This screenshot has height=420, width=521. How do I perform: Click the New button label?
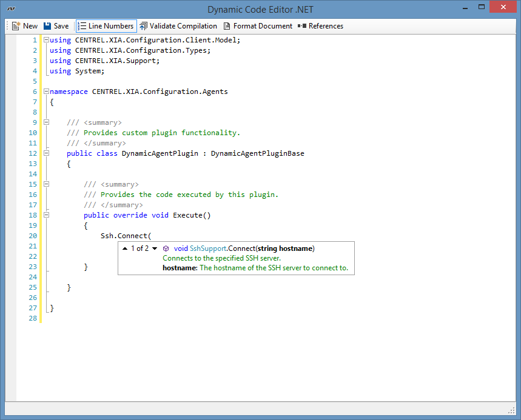pyautogui.click(x=30, y=26)
